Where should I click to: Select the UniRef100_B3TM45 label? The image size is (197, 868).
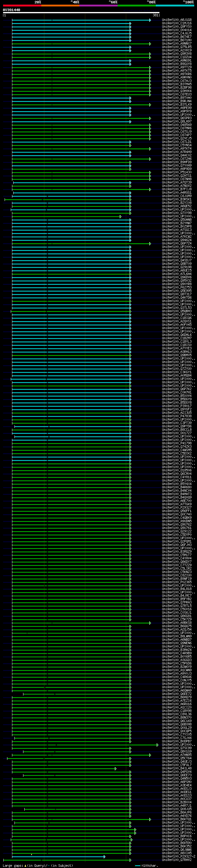177,84
